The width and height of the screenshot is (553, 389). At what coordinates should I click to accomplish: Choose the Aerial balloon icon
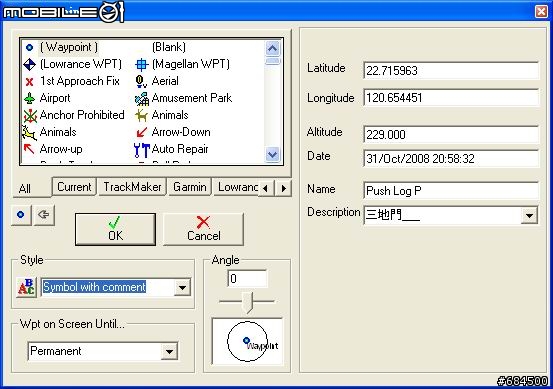tap(141, 81)
